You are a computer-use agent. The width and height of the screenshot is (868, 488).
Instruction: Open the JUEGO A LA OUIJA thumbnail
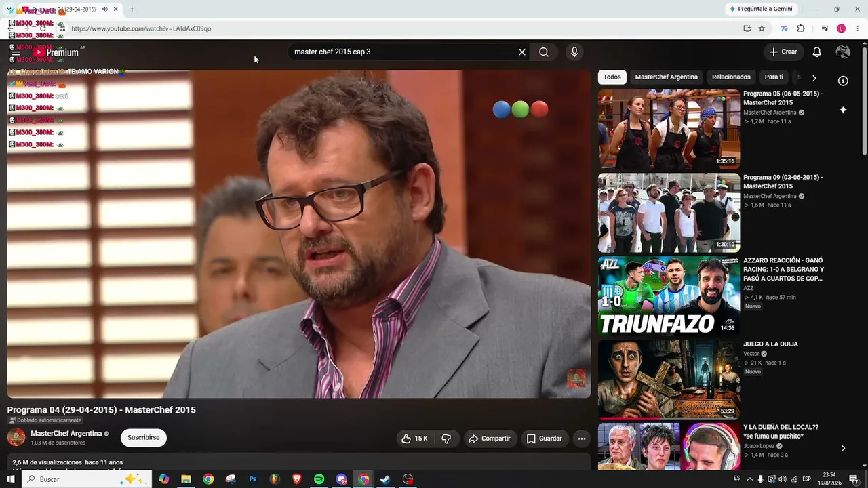click(669, 380)
